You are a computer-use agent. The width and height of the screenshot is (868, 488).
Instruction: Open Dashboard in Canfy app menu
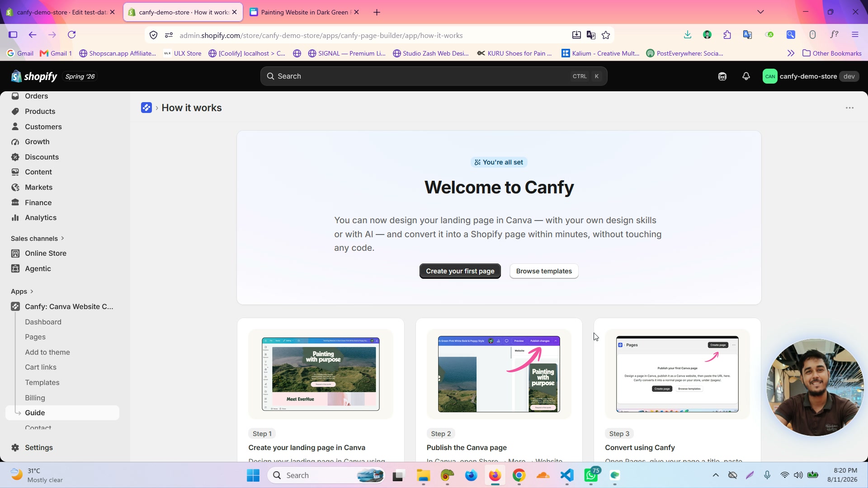coord(43,322)
